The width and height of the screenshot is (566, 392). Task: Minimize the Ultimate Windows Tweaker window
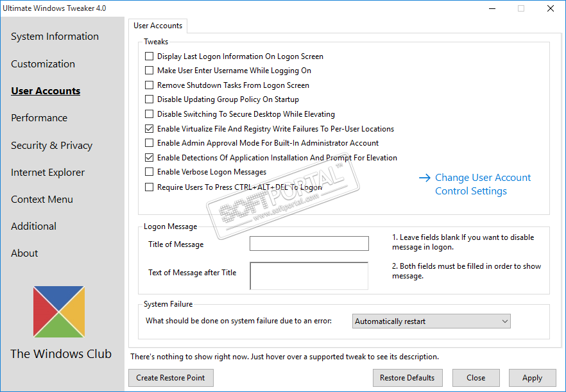[492, 8]
